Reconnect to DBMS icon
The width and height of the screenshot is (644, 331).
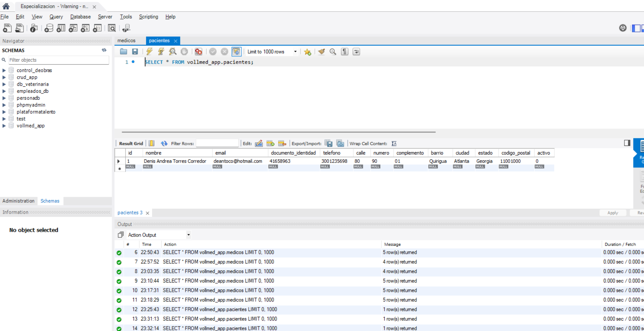tap(126, 28)
